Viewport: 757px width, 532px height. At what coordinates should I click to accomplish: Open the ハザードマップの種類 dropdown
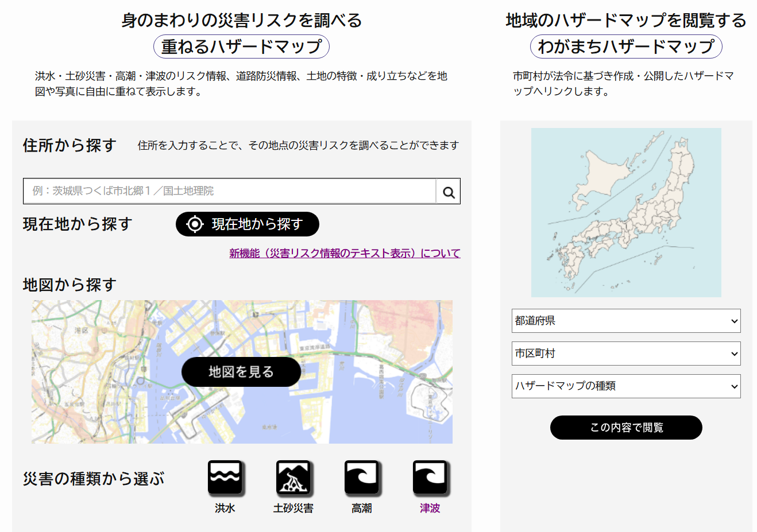(626, 386)
